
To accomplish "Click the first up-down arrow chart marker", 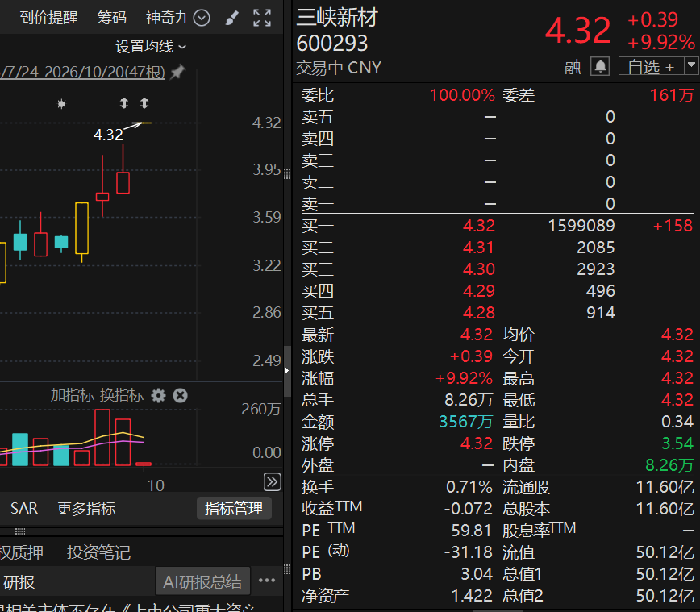I will coord(124,103).
